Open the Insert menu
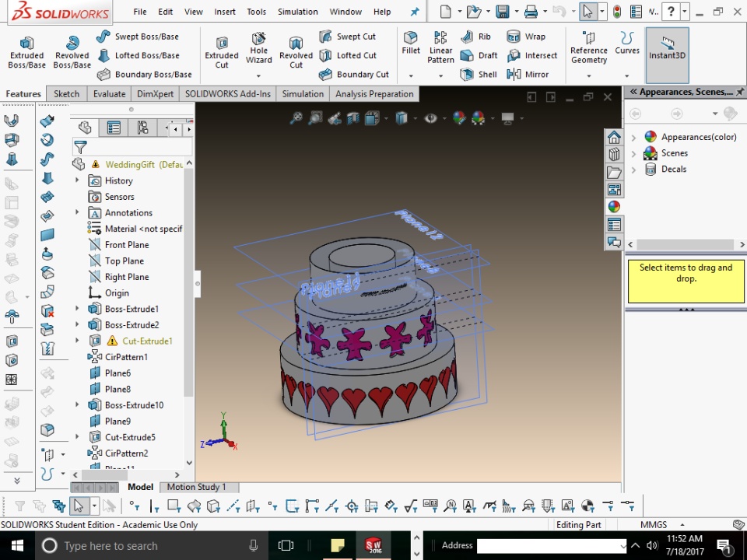This screenshot has height=560, width=747. (224, 12)
